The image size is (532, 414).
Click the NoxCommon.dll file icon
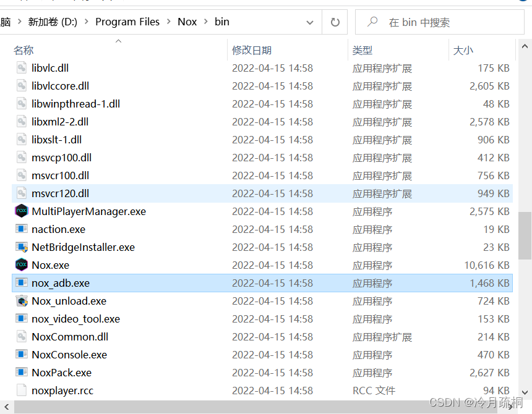[x=22, y=337]
